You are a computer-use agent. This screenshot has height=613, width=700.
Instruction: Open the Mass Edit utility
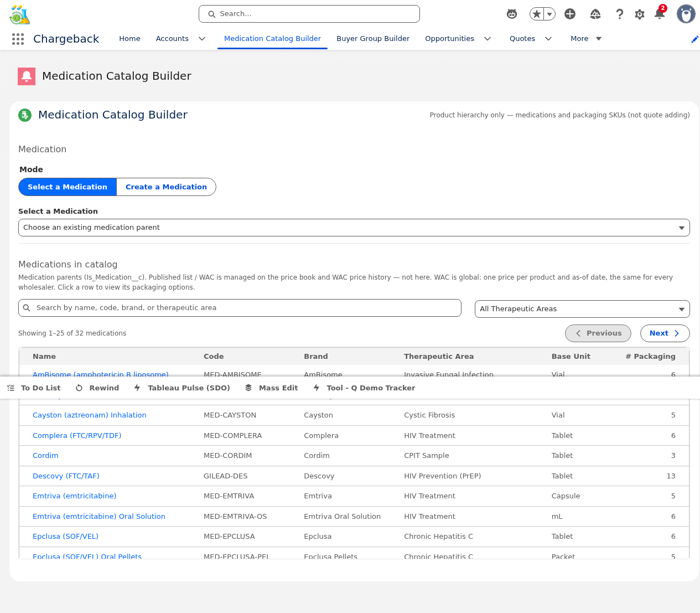point(272,388)
